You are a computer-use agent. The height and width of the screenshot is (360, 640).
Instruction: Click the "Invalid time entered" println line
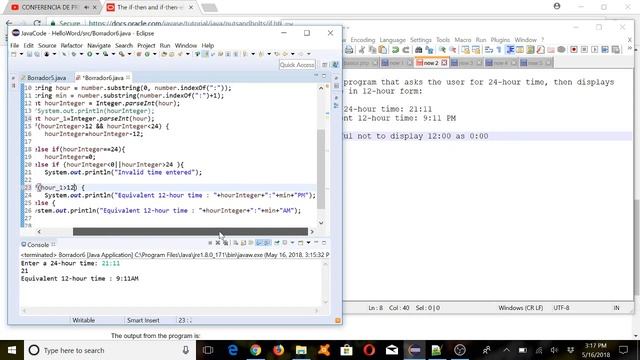point(123,172)
